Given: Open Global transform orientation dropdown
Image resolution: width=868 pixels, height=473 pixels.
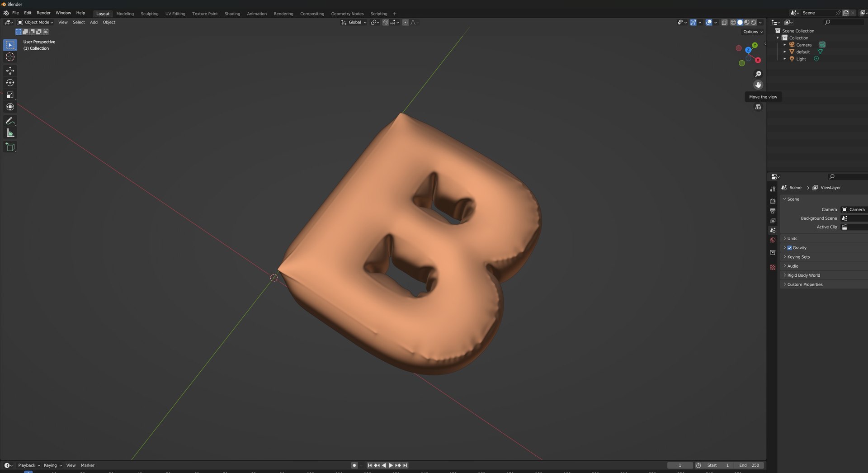Looking at the screenshot, I should pos(354,22).
